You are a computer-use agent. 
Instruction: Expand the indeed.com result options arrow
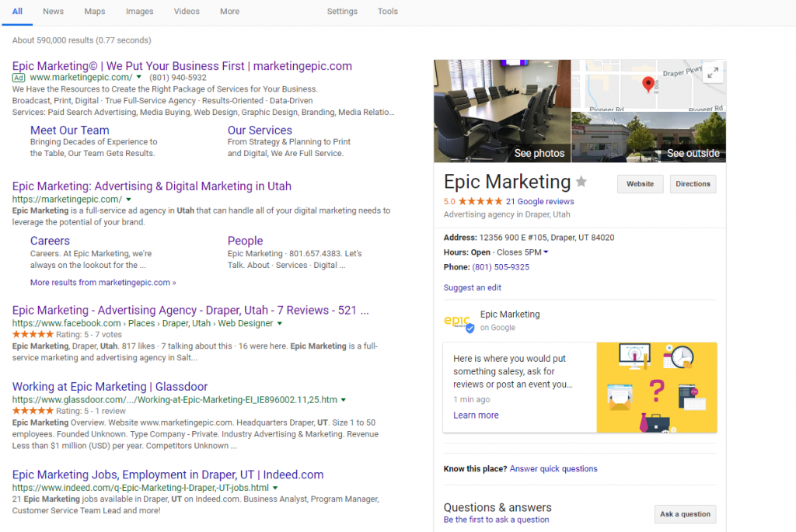(275, 488)
